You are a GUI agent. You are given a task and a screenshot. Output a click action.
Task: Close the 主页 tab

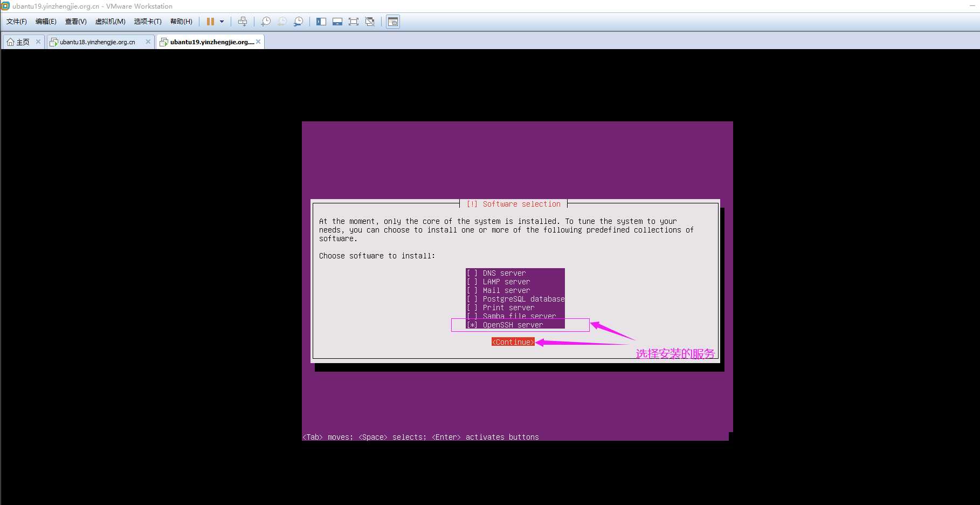(x=38, y=42)
